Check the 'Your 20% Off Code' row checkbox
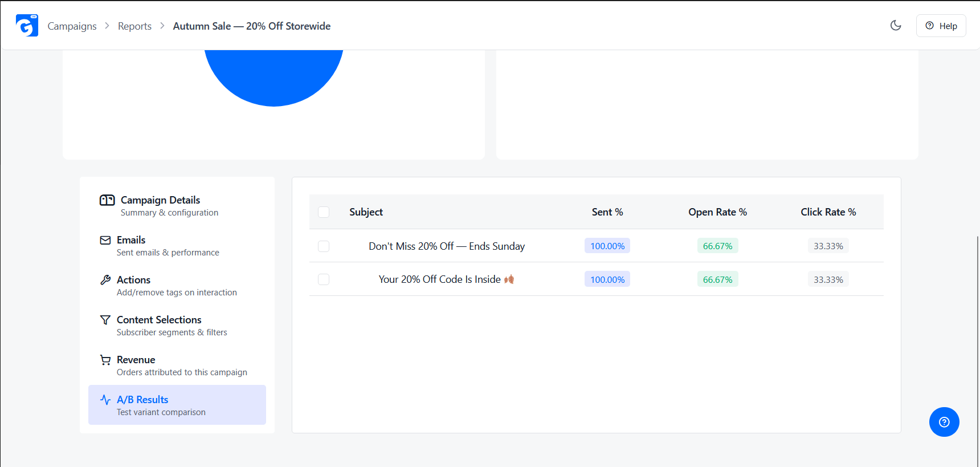Screen dimensions: 980x467 [324, 279]
